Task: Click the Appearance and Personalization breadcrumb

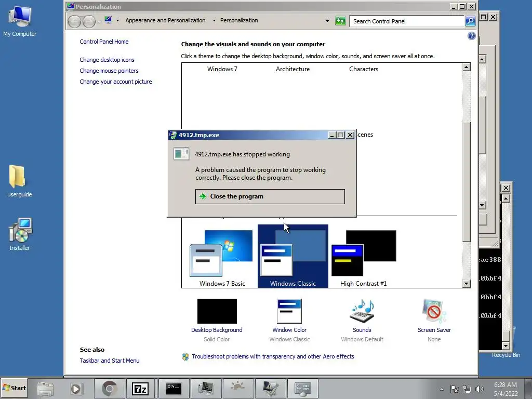Action: 165,20
